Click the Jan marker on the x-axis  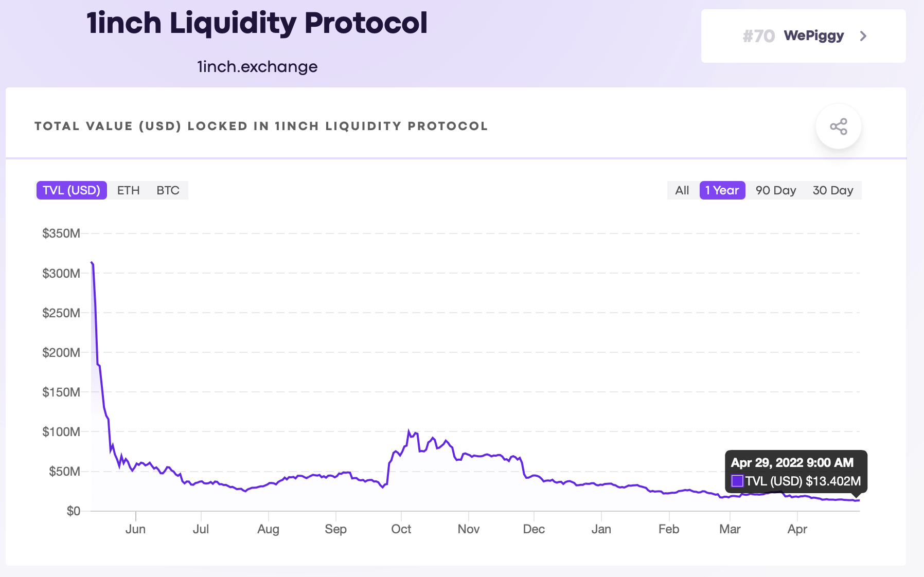click(x=601, y=529)
